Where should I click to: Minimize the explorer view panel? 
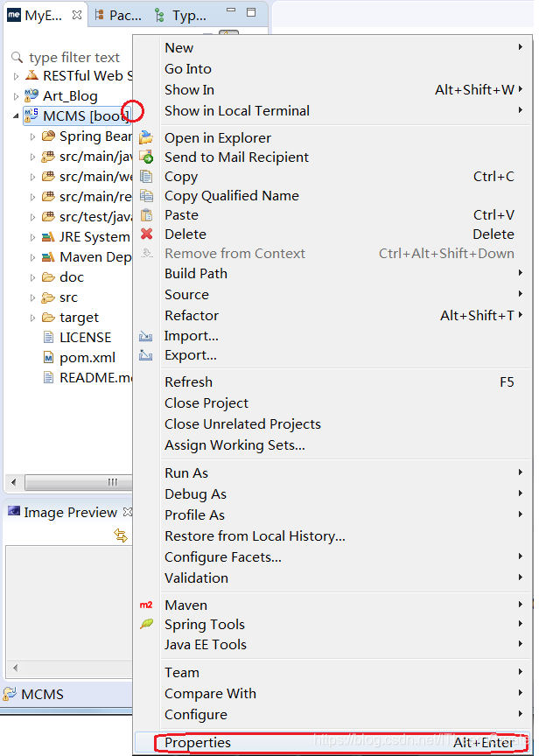pyautogui.click(x=231, y=10)
